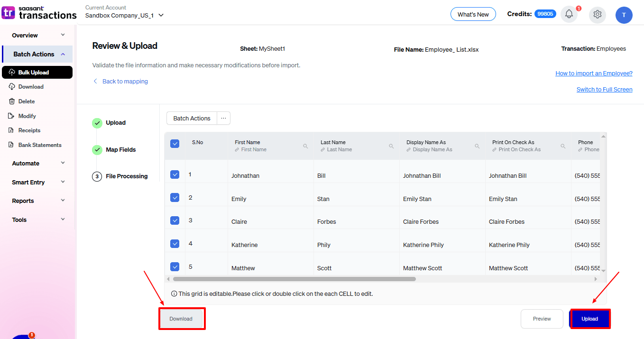Open the settings gear
The height and width of the screenshot is (339, 644).
click(x=597, y=15)
